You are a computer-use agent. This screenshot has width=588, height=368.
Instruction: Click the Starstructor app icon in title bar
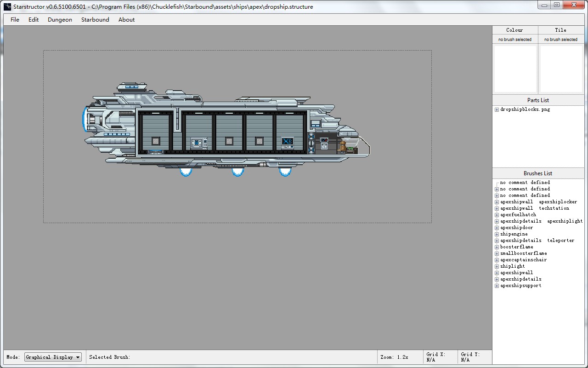click(x=7, y=6)
